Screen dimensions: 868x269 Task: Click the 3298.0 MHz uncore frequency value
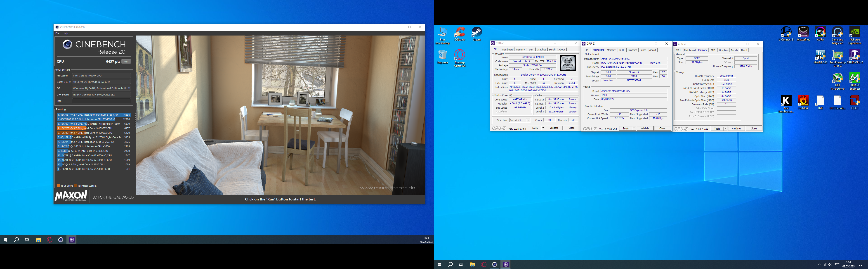(x=745, y=67)
